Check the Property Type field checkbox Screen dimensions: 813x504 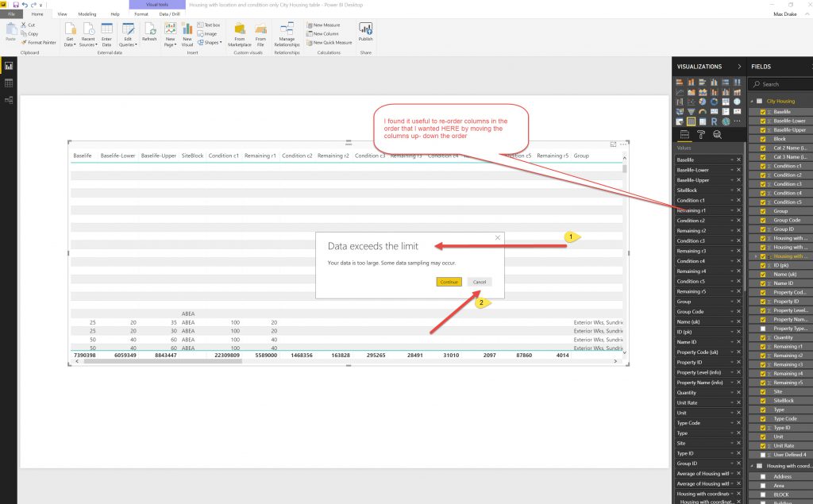tap(763, 329)
